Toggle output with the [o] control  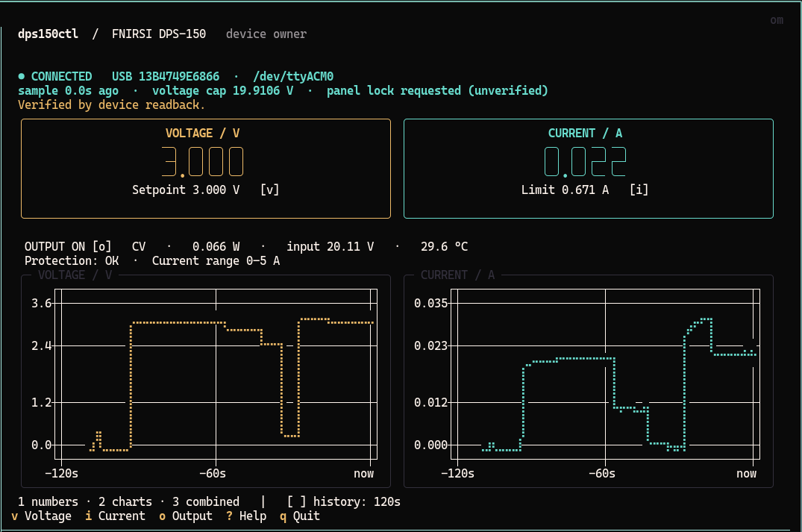tap(101, 246)
